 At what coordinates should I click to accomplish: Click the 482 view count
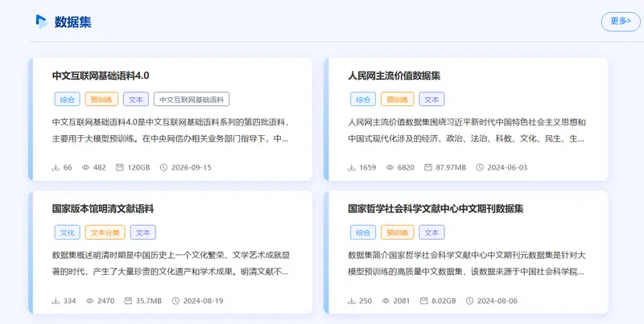(99, 167)
